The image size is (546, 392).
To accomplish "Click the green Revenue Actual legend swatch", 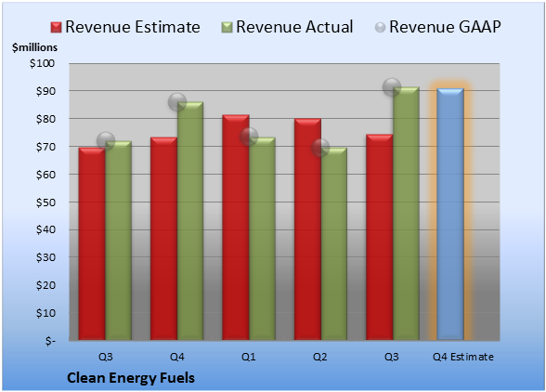I will click(227, 27).
